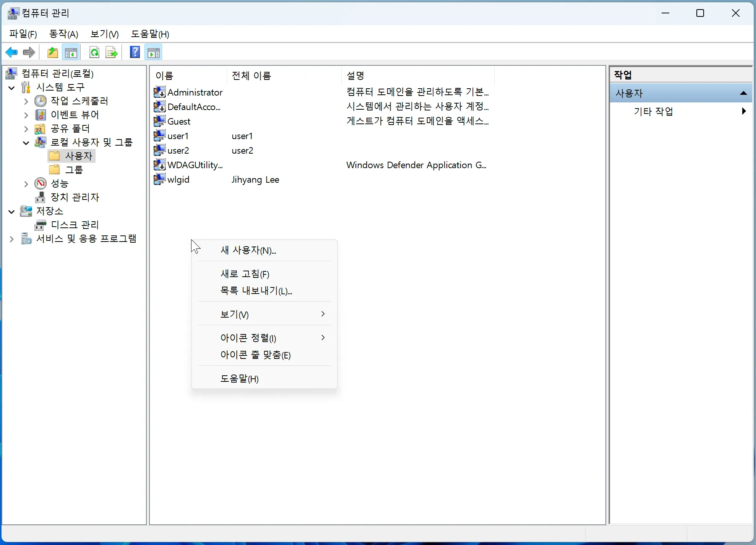Expand the 성능 node
756x545 pixels.
click(x=26, y=184)
